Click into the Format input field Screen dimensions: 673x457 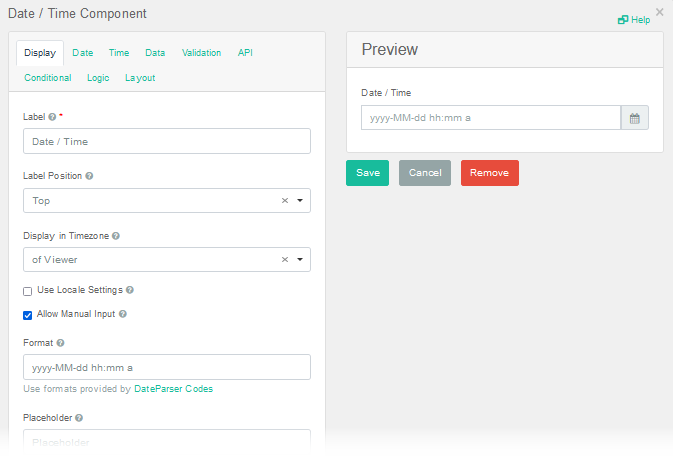166,367
